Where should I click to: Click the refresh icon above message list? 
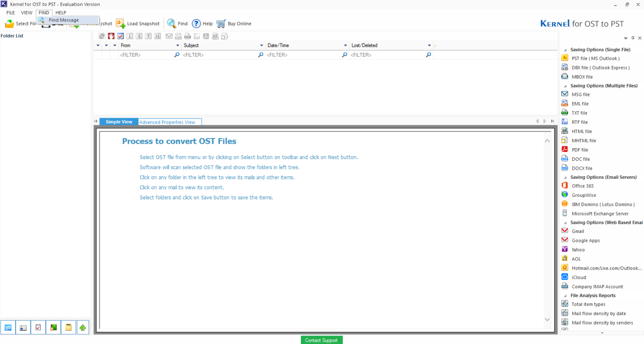[102, 36]
